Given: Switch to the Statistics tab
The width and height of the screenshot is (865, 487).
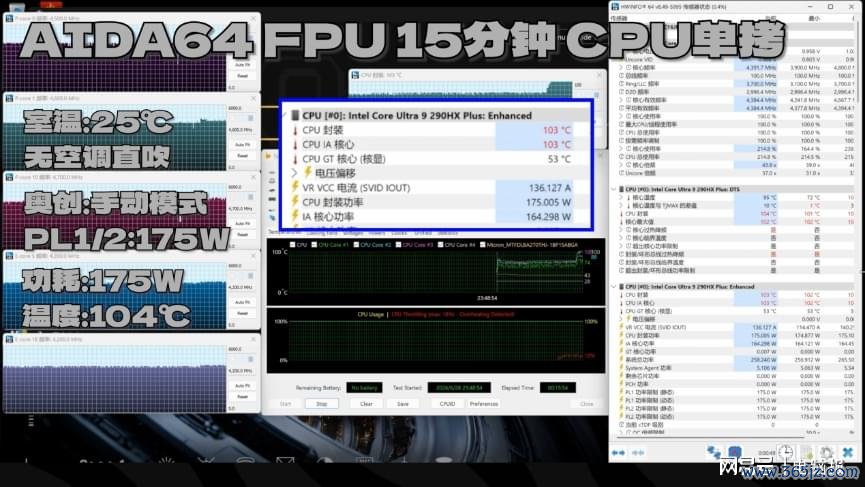Looking at the screenshot, I should pyautogui.click(x=448, y=233).
